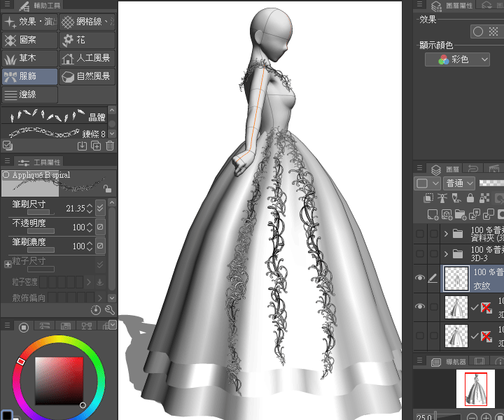Open the 圖案 pattern brush group
The height and width of the screenshot is (420, 504).
(29, 40)
